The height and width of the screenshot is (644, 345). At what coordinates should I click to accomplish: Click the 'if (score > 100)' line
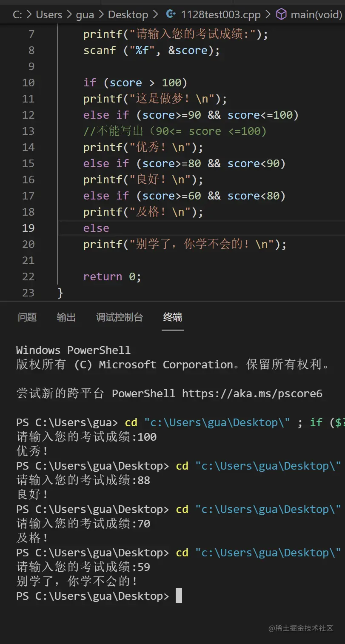pyautogui.click(x=135, y=83)
